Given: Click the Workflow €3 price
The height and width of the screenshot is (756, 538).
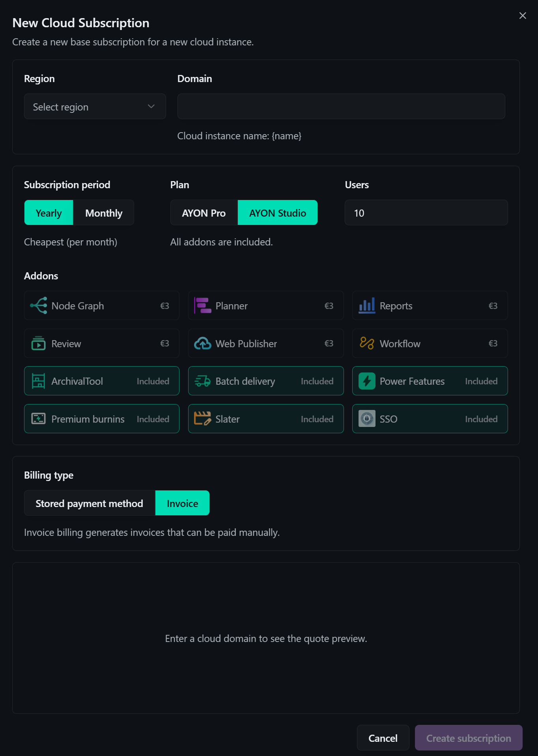Looking at the screenshot, I should 493,344.
